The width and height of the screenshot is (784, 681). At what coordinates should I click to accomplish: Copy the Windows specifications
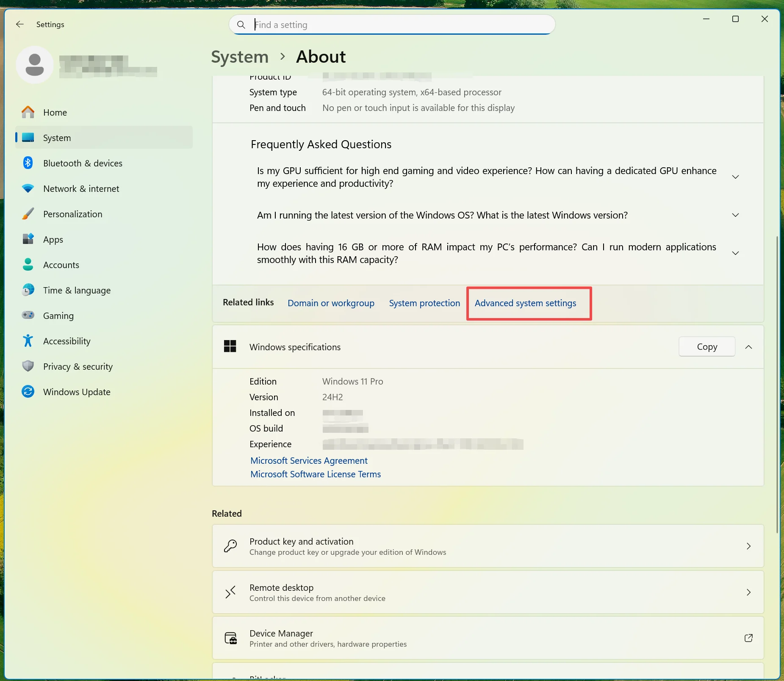pyautogui.click(x=706, y=347)
